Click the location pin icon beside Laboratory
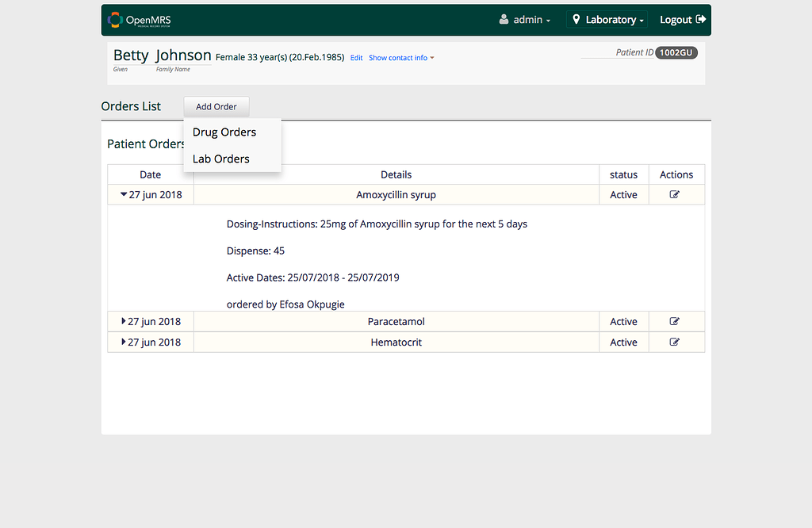812x528 pixels. tap(576, 19)
